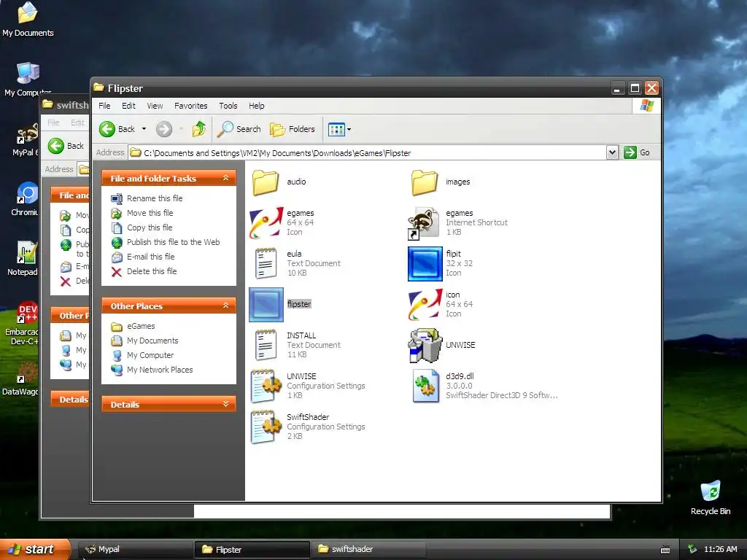747x560 pixels.
Task: Open the Tools menu
Action: [228, 106]
